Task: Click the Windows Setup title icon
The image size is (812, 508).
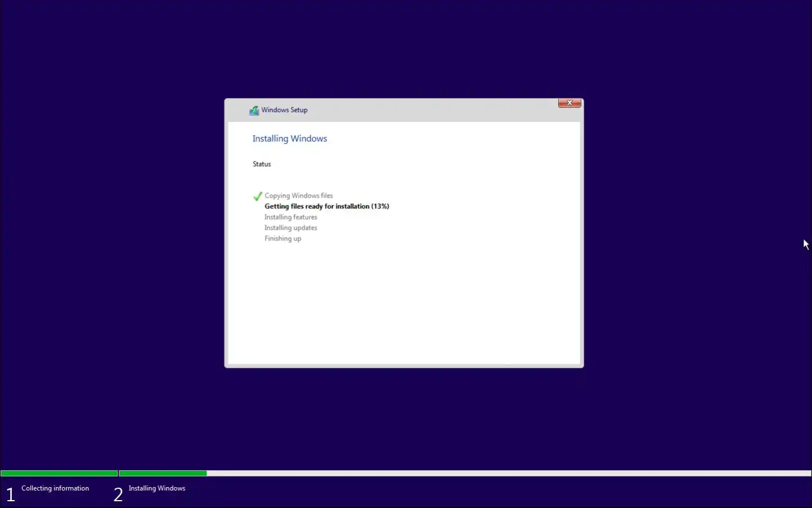Action: [254, 110]
